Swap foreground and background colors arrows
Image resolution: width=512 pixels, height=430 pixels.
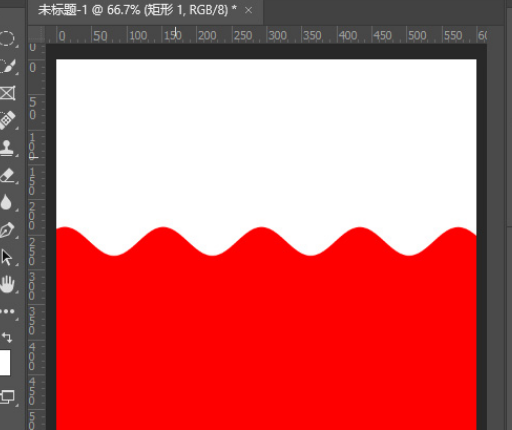tap(7, 337)
